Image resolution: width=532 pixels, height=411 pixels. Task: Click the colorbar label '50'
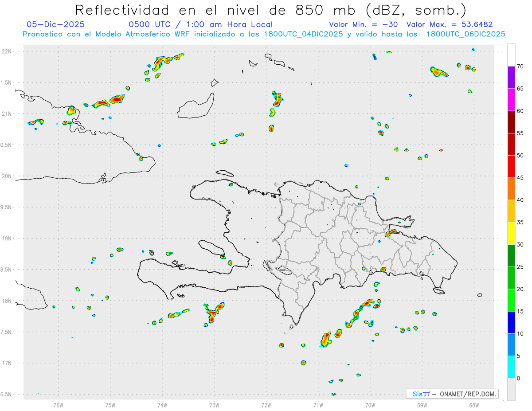pyautogui.click(x=520, y=156)
